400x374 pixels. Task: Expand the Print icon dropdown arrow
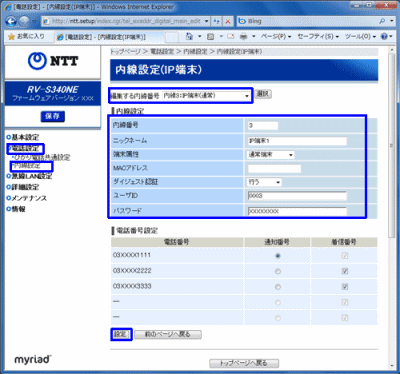(254, 37)
